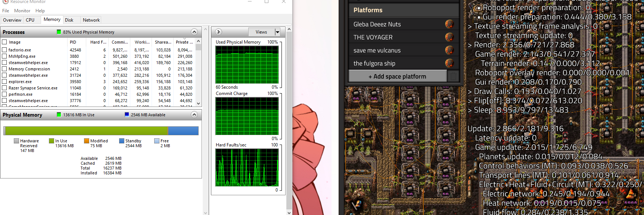Select the fulgora ship platform
The image size is (644, 215).
pos(403,63)
